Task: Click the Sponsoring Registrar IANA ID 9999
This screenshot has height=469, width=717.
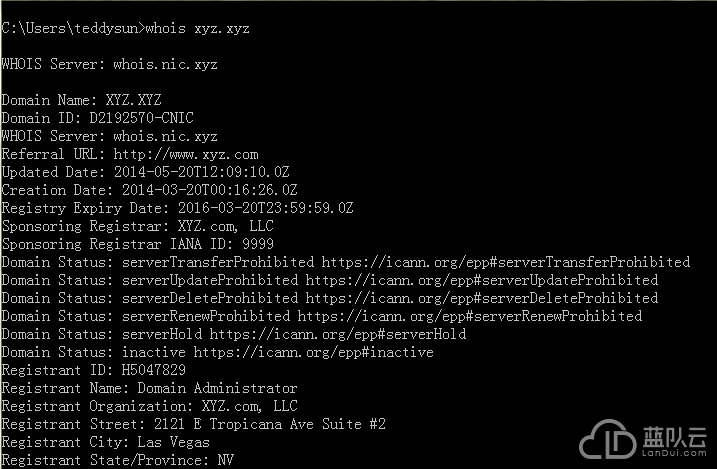Action: click(x=138, y=244)
